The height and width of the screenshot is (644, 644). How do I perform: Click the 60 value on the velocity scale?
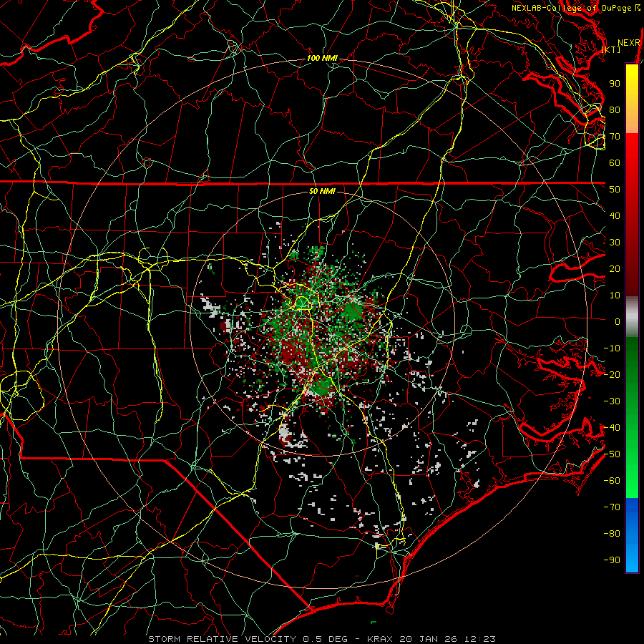pyautogui.click(x=615, y=163)
